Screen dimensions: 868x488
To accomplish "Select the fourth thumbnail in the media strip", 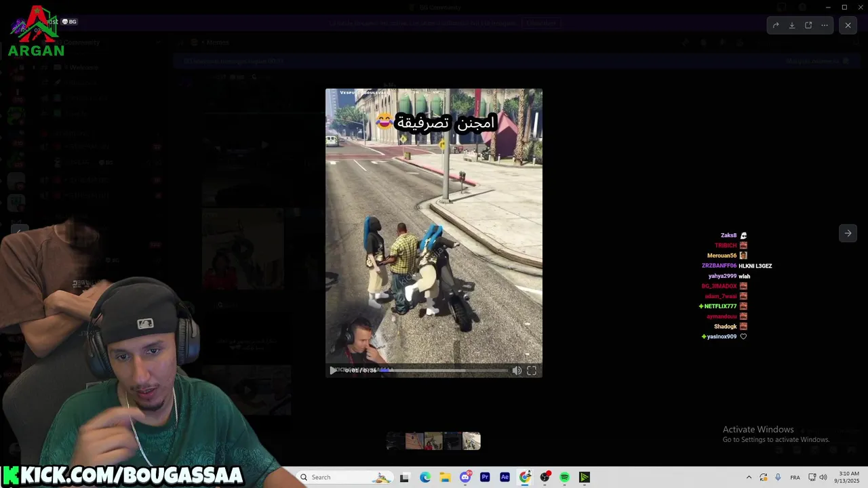I will pyautogui.click(x=452, y=441).
